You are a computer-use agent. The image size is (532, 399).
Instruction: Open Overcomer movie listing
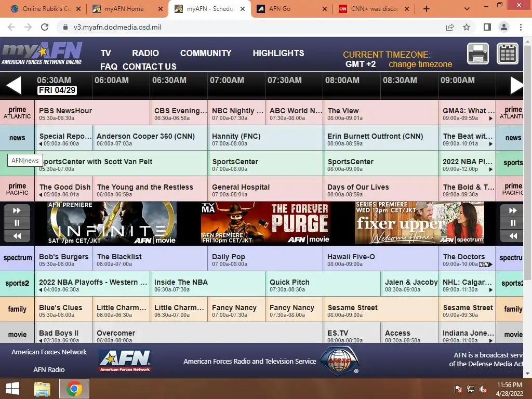click(x=208, y=334)
